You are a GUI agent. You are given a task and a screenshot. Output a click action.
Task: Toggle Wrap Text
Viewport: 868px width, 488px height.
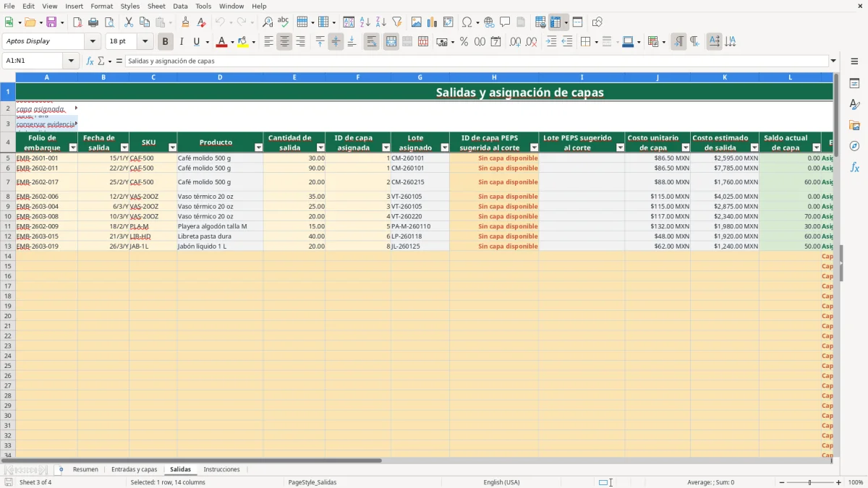(x=371, y=42)
